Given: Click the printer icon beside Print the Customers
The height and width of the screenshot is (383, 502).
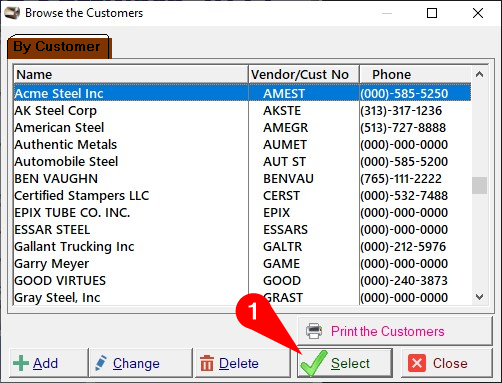Looking at the screenshot, I should [314, 331].
